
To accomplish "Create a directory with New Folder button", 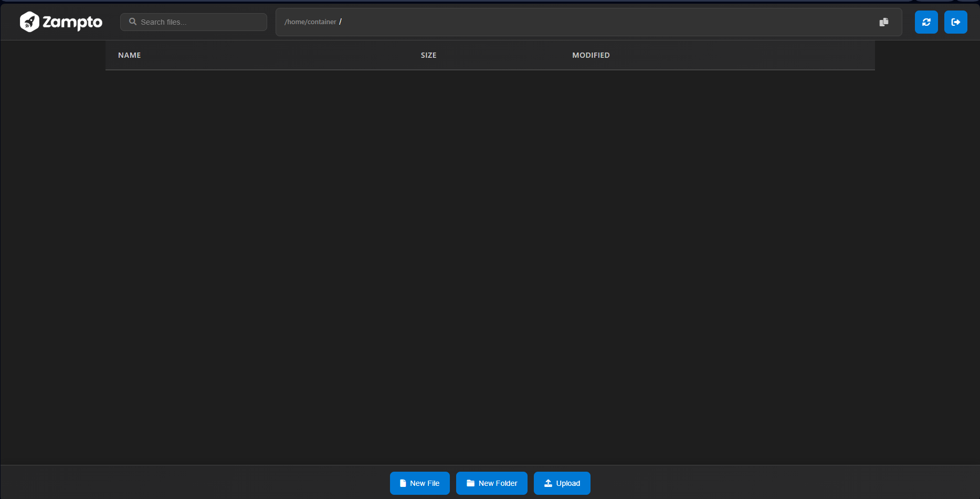I will click(x=491, y=483).
